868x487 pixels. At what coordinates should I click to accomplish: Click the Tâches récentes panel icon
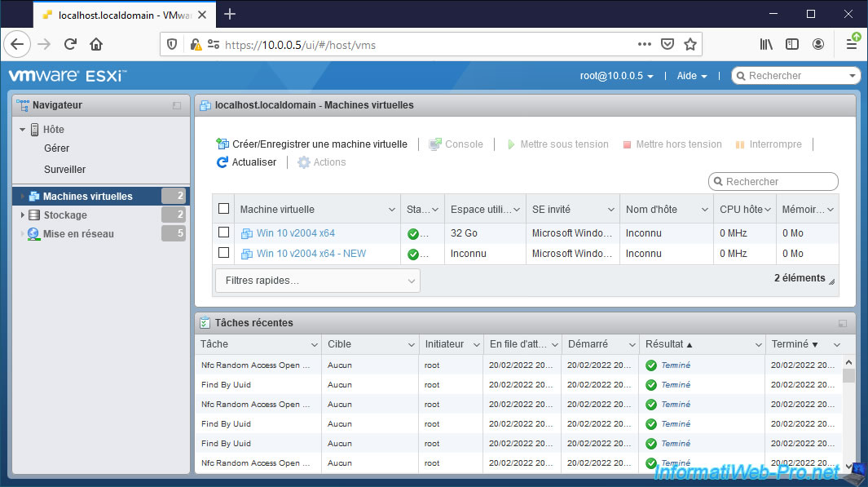click(x=205, y=322)
